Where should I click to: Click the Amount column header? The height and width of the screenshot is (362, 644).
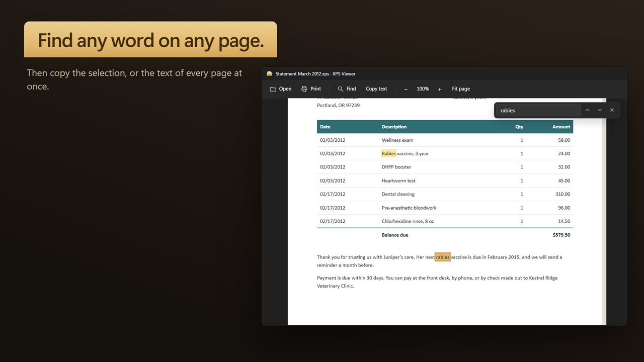pyautogui.click(x=561, y=127)
